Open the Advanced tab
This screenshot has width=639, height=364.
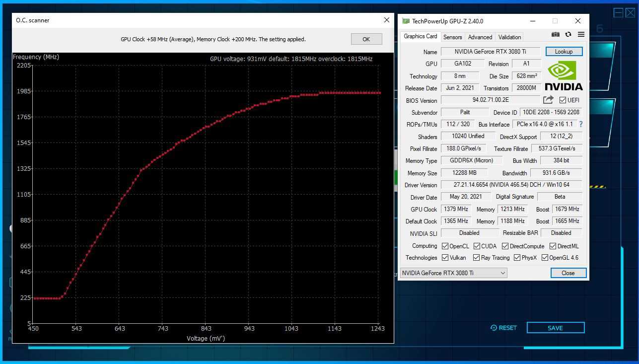[480, 37]
